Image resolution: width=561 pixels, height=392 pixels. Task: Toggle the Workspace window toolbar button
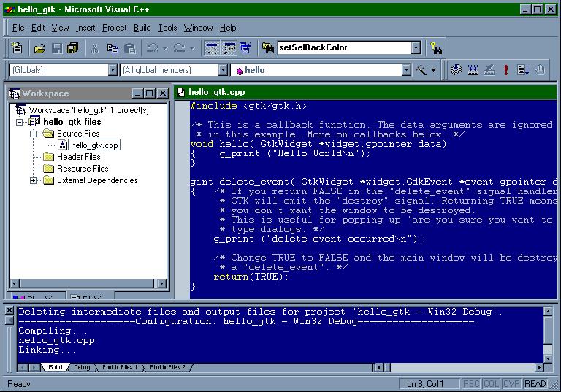click(213, 48)
